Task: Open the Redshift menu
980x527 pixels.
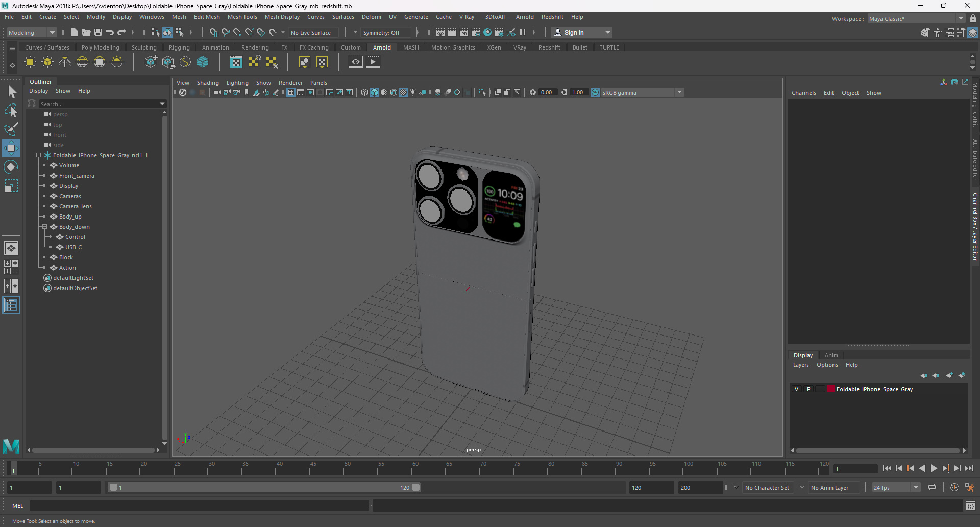Action: (552, 17)
